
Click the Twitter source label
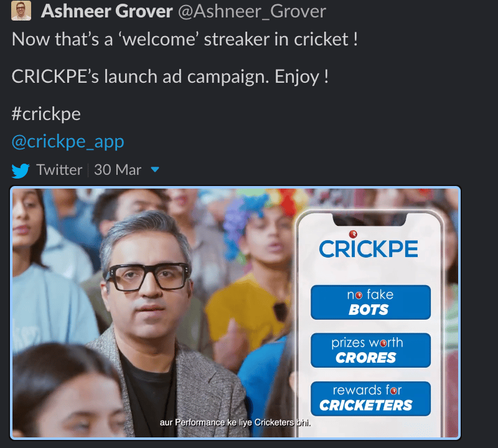(59, 170)
